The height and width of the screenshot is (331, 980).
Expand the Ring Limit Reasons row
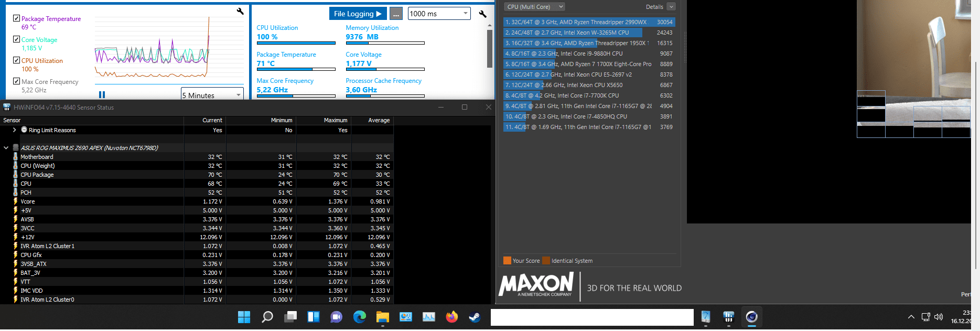(14, 130)
